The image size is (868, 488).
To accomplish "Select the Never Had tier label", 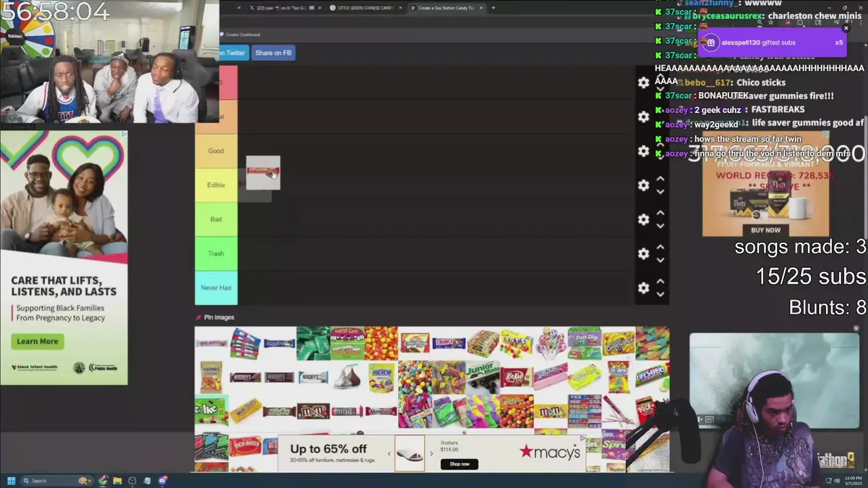I will click(x=216, y=287).
